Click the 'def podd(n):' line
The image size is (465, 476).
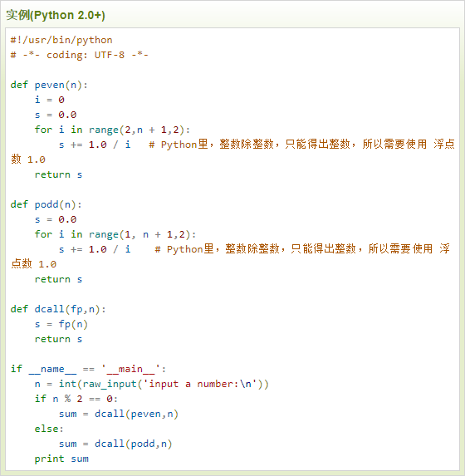click(46, 204)
